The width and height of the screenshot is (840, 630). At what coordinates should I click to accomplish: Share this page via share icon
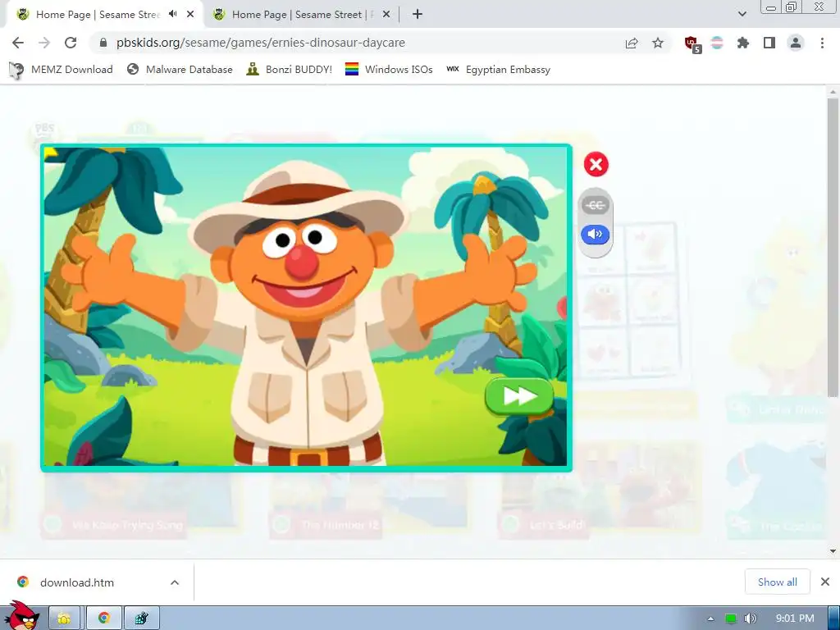[x=632, y=43]
